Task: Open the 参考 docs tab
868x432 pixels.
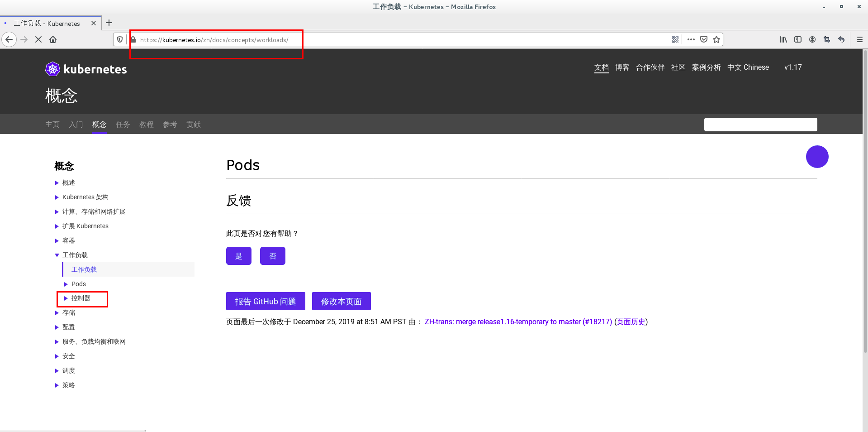Action: coord(170,124)
